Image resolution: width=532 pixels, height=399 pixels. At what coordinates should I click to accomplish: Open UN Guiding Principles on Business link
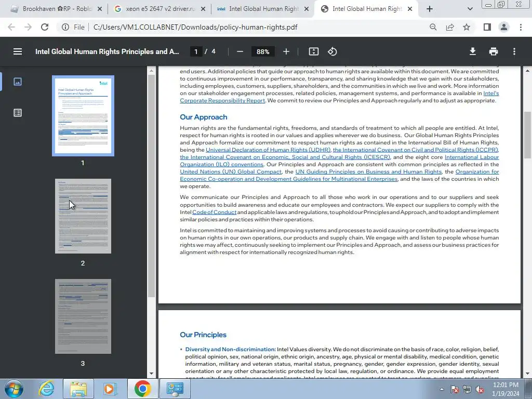pyautogui.click(x=368, y=171)
